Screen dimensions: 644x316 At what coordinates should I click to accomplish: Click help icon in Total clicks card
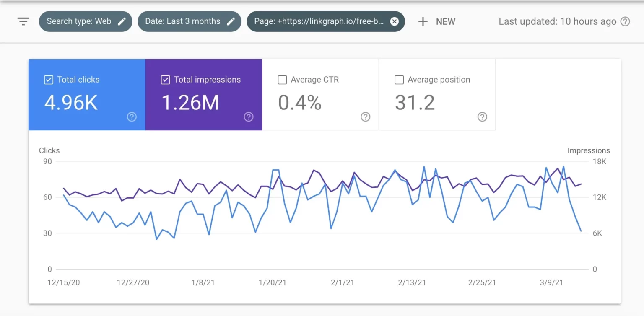pyautogui.click(x=132, y=117)
